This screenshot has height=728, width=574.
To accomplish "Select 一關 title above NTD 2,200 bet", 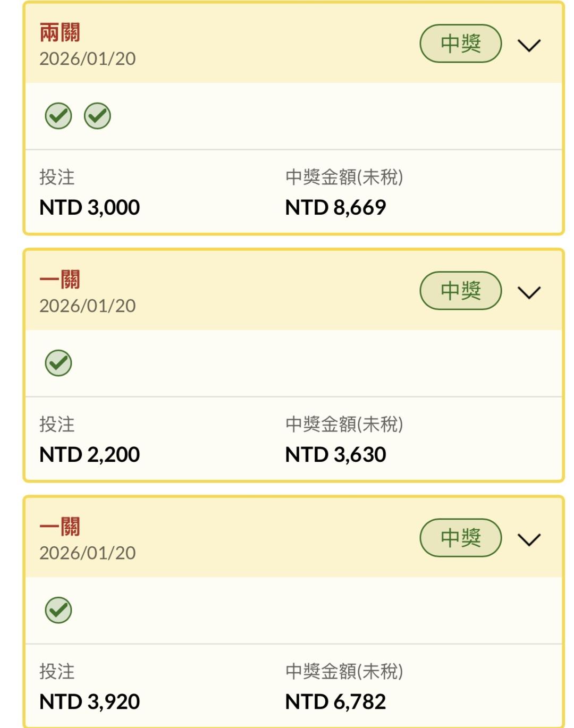I will [x=60, y=280].
